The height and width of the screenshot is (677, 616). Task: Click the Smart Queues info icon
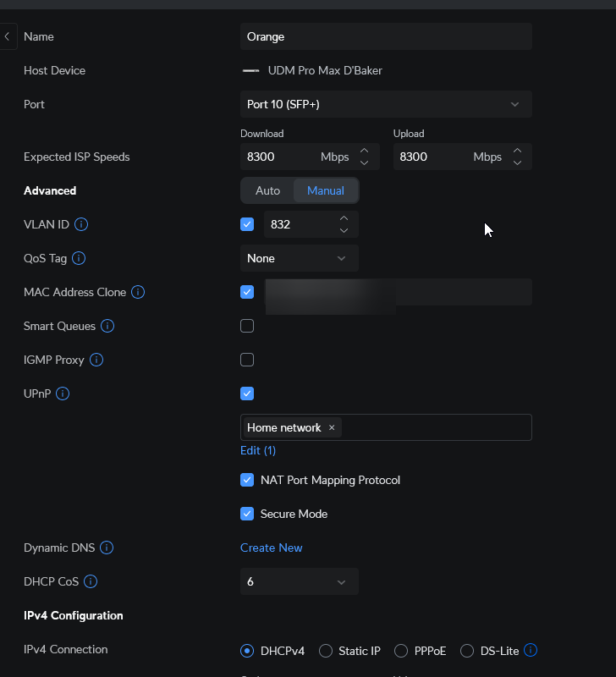coord(107,326)
